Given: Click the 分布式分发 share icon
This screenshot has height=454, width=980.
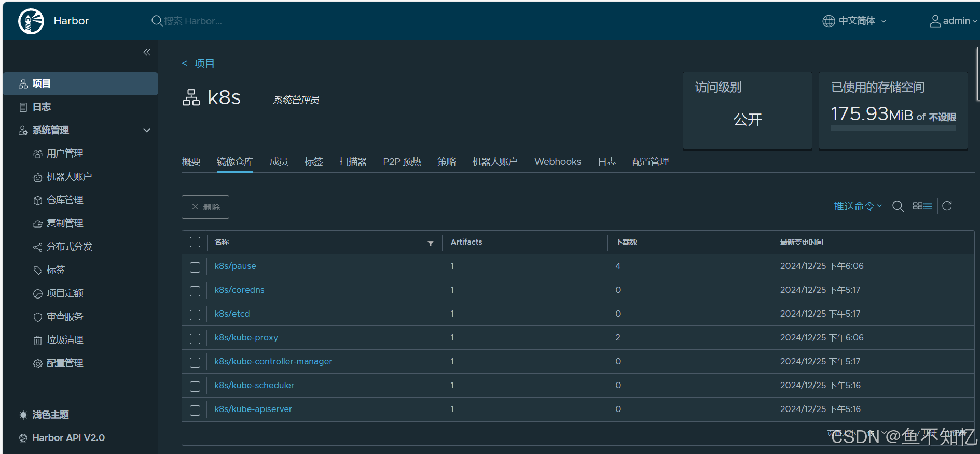Looking at the screenshot, I should [x=37, y=247].
